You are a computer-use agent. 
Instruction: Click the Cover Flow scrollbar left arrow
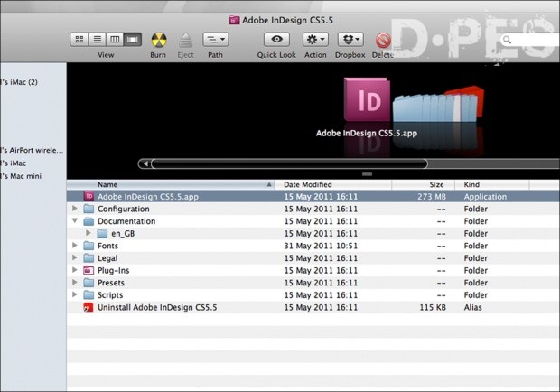pos(145,163)
